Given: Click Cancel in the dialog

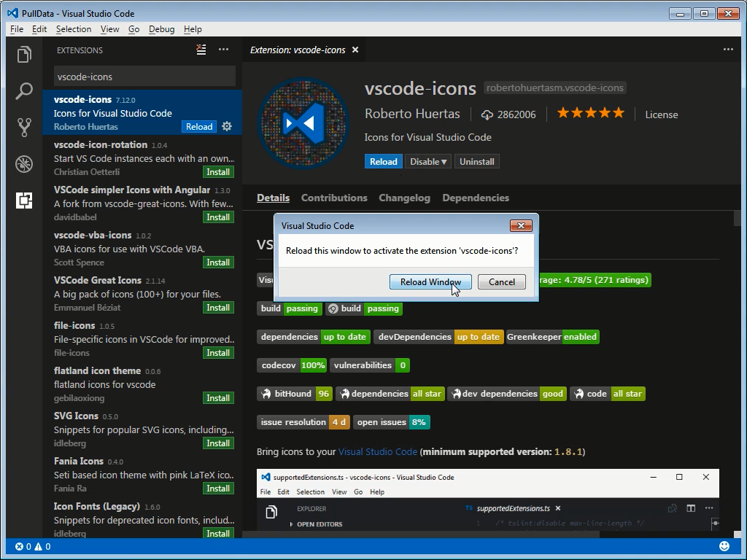Looking at the screenshot, I should tap(502, 282).
